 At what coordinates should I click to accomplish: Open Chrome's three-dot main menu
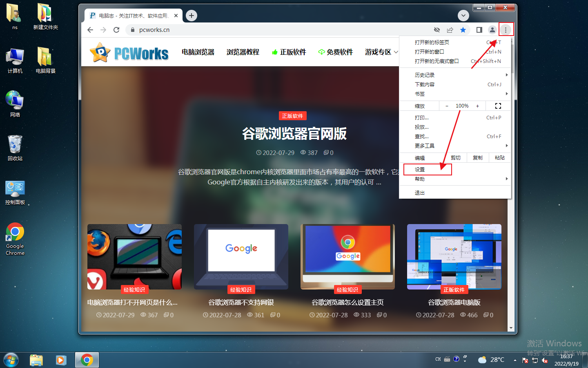506,30
